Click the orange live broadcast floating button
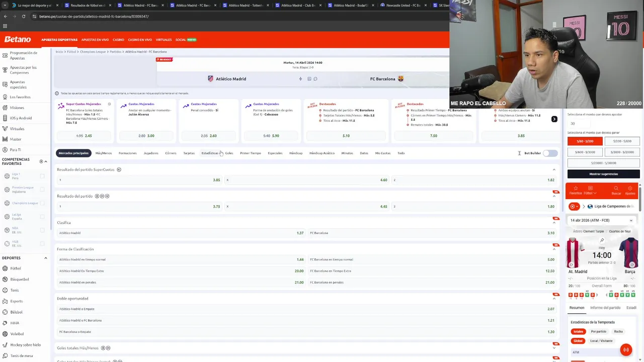This screenshot has width=644, height=362. pyautogui.click(x=626, y=350)
